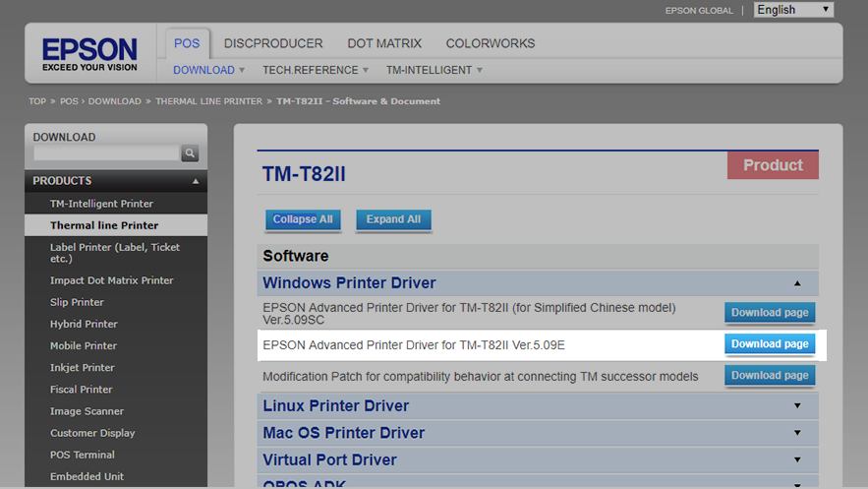Select Label Printer (Label, Ticket etc.)
This screenshot has width=868, height=489.
coord(115,253)
